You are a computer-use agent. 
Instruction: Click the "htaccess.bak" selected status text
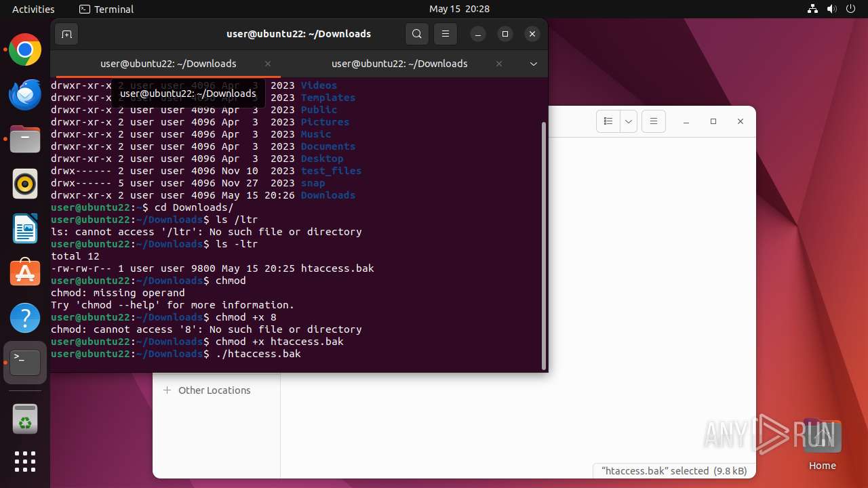pos(674,470)
